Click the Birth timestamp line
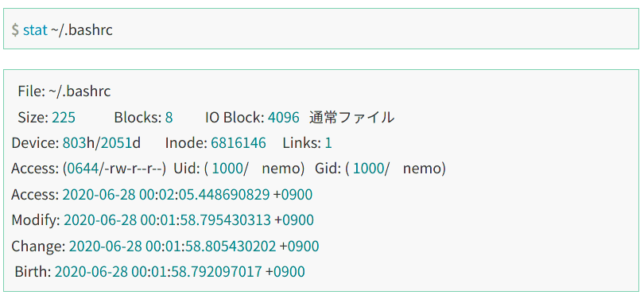 tap(160, 271)
